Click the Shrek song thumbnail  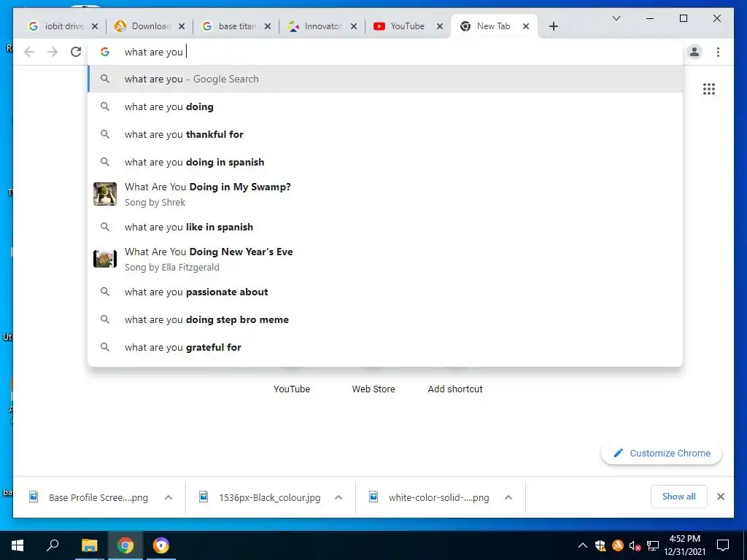[x=105, y=194]
